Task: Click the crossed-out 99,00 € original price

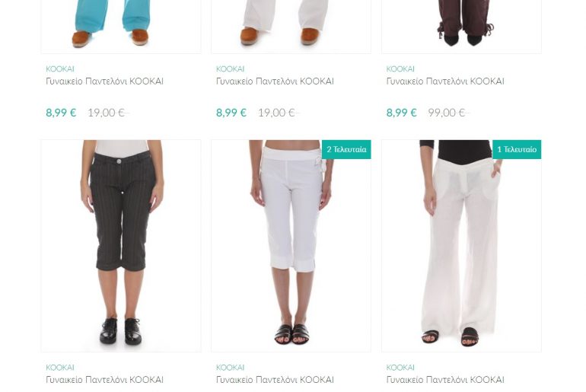Action: click(x=448, y=113)
